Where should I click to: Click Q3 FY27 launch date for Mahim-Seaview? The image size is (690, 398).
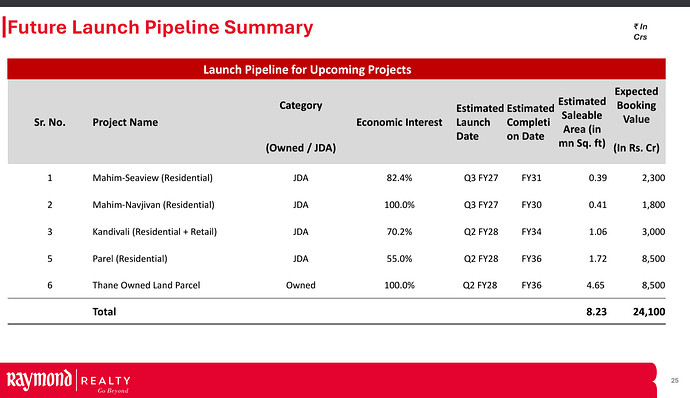(481, 178)
